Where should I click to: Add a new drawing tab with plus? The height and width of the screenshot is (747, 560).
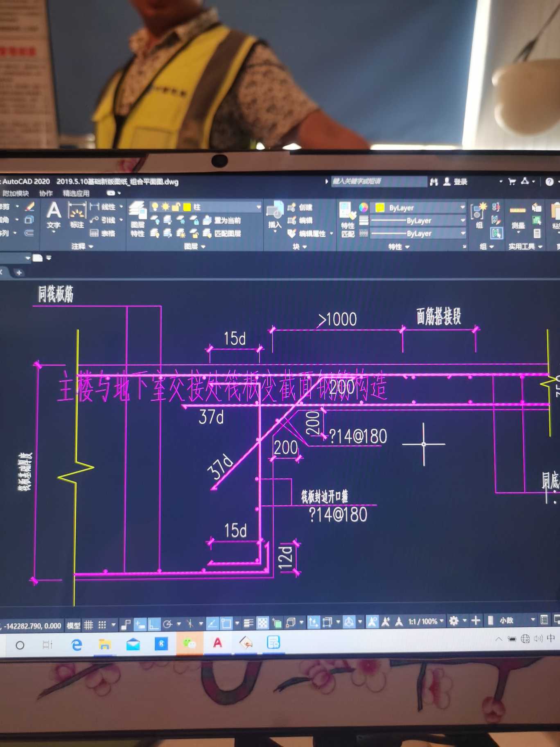pyautogui.click(x=19, y=273)
